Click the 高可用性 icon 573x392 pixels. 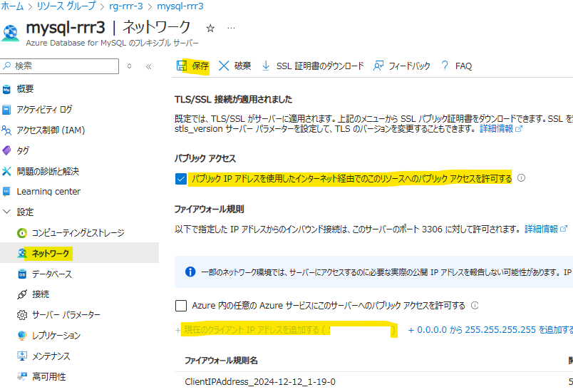22,376
